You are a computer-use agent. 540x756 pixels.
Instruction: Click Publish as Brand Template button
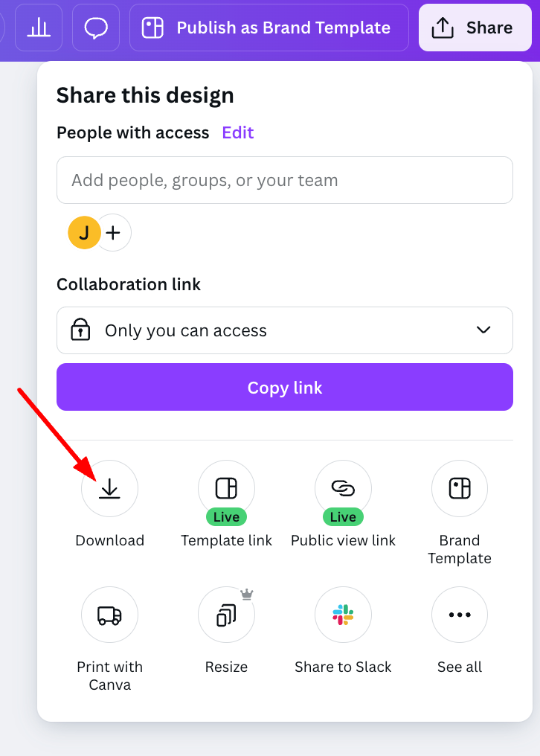269,28
